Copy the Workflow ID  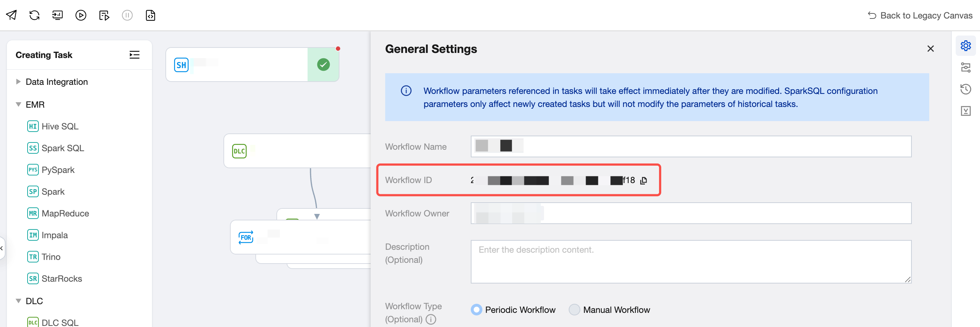click(x=643, y=180)
